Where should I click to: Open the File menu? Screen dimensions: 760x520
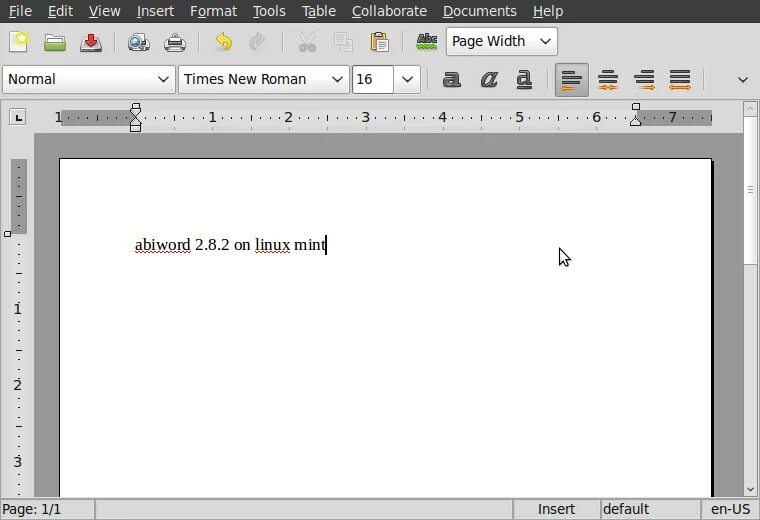tap(20, 11)
